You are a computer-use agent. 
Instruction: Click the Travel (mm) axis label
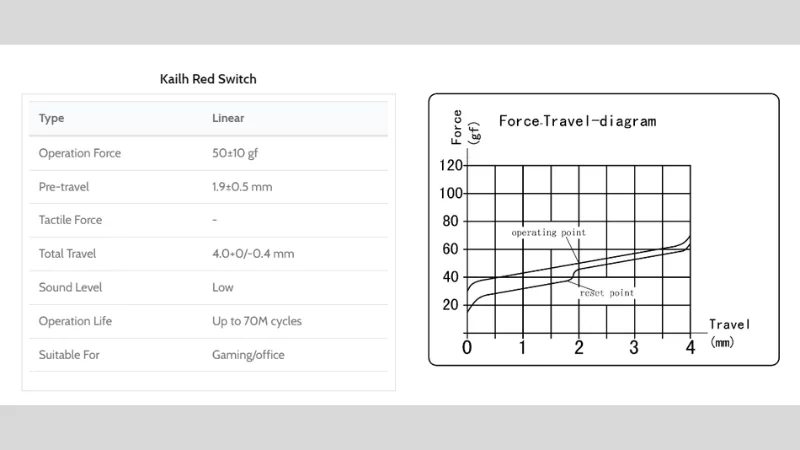730,333
